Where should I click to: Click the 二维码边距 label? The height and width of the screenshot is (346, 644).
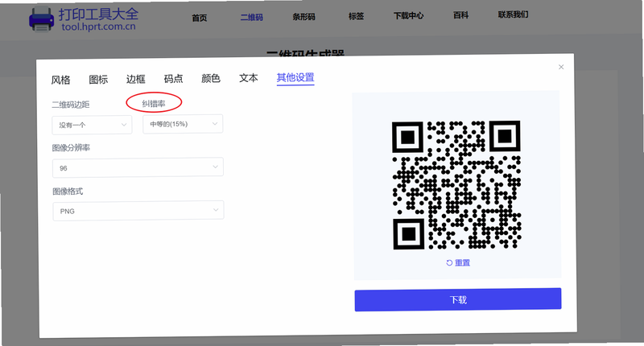pyautogui.click(x=71, y=105)
